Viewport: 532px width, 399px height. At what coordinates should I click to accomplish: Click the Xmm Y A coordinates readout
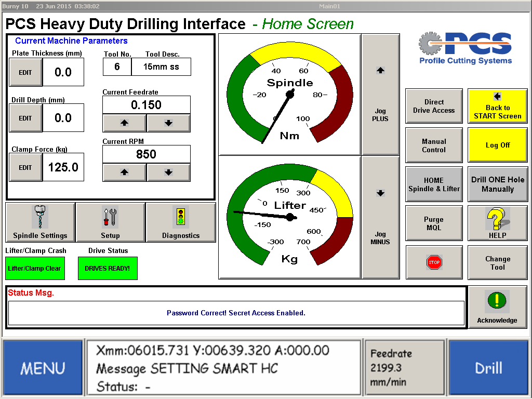[x=212, y=351]
